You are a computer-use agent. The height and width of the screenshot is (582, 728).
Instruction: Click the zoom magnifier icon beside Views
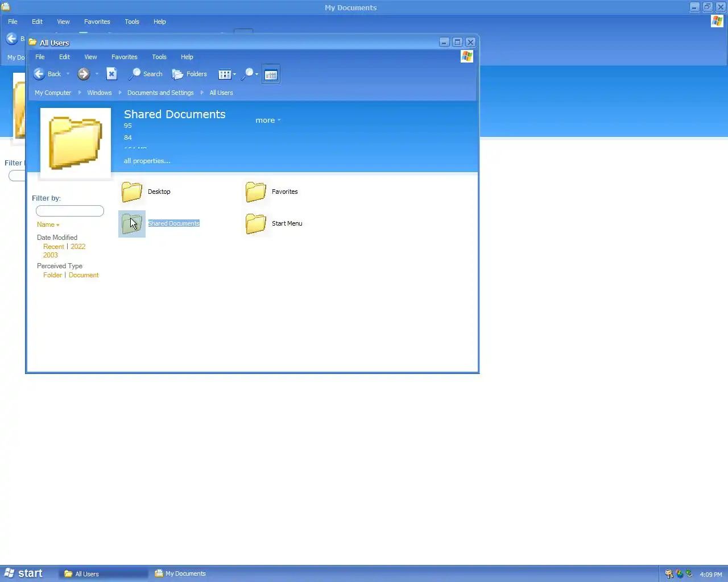[247, 74]
